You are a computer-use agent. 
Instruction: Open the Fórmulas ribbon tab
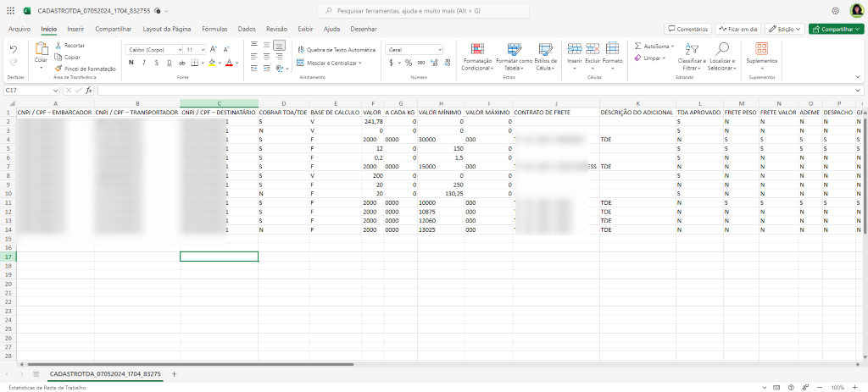pos(214,29)
